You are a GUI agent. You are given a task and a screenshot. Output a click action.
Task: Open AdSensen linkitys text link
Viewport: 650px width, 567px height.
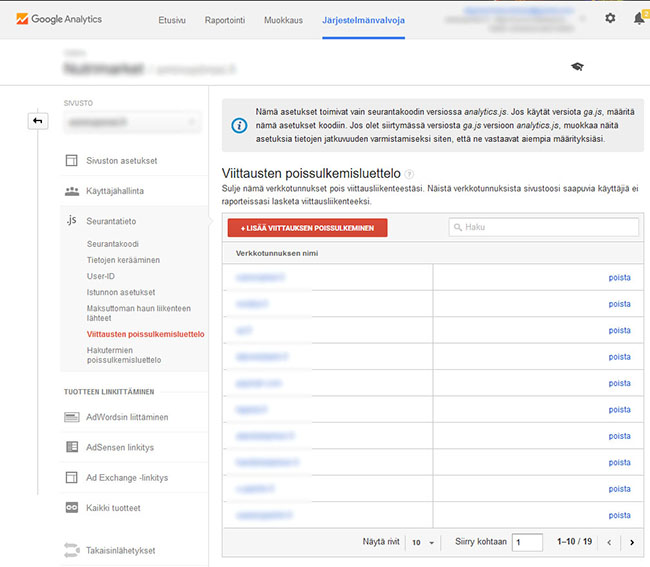click(120, 448)
